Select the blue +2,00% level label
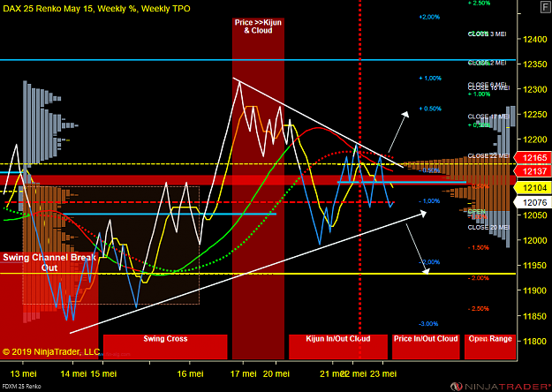The height and width of the screenshot is (392, 552). (x=429, y=17)
